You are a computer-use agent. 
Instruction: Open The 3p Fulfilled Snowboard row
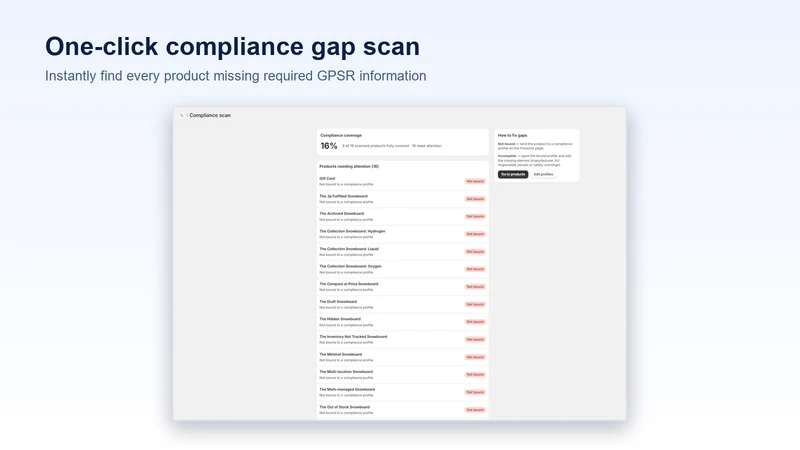coord(402,199)
